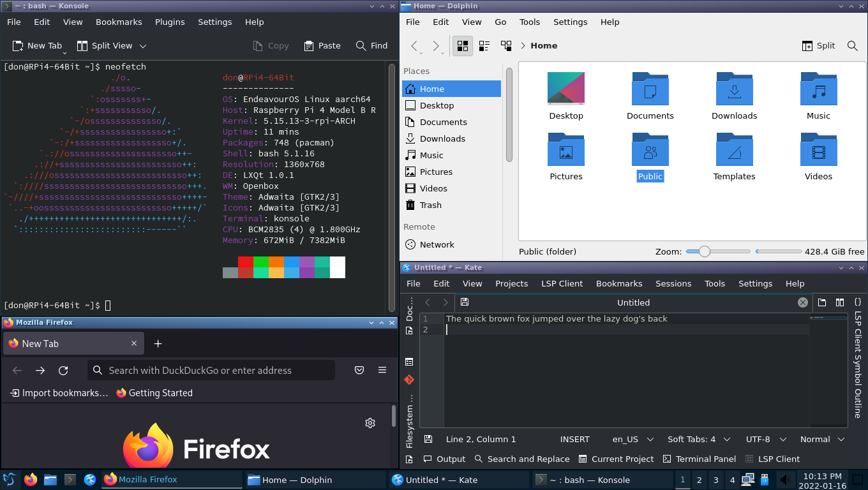Viewport: 868px width, 490px height.
Task: Select the Desktop folder thumbnail in Dolphin
Action: pyautogui.click(x=566, y=88)
